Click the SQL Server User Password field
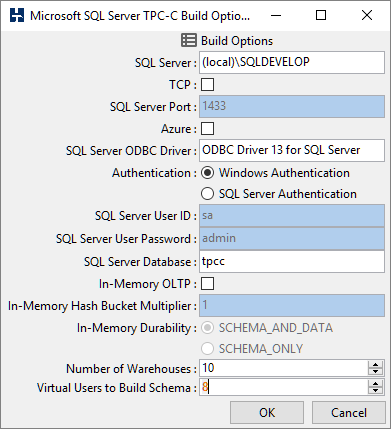391x429 pixels. coord(292,239)
